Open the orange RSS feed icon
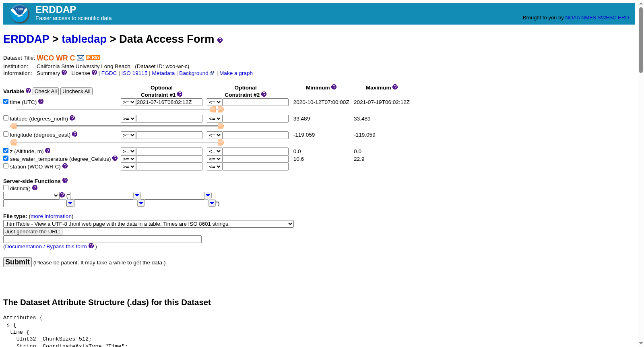 pos(93,57)
